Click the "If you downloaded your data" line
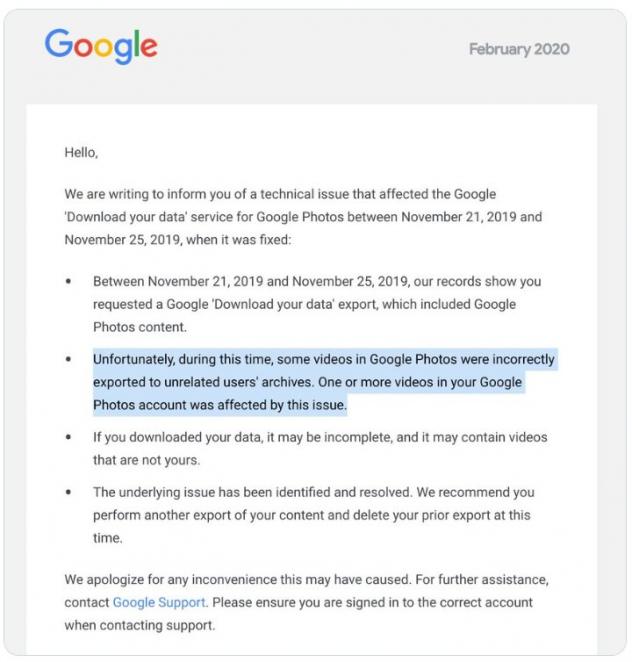This screenshot has width=632, height=662. click(x=320, y=437)
